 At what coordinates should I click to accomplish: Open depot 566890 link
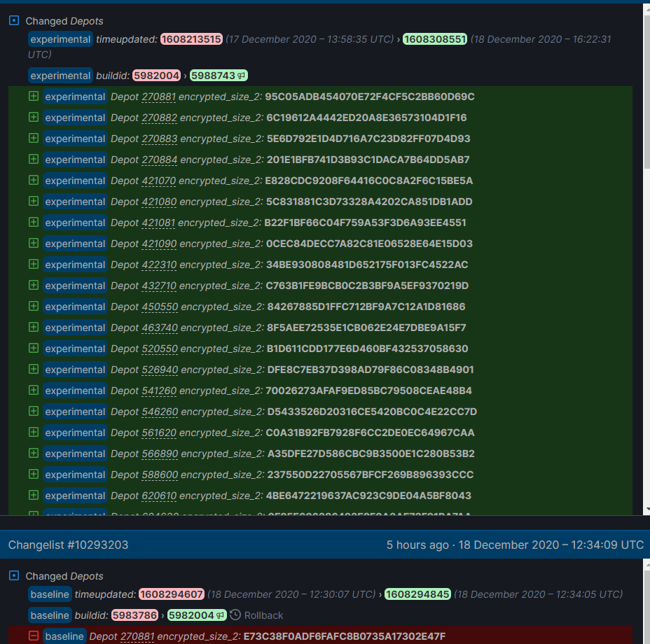pyautogui.click(x=158, y=454)
